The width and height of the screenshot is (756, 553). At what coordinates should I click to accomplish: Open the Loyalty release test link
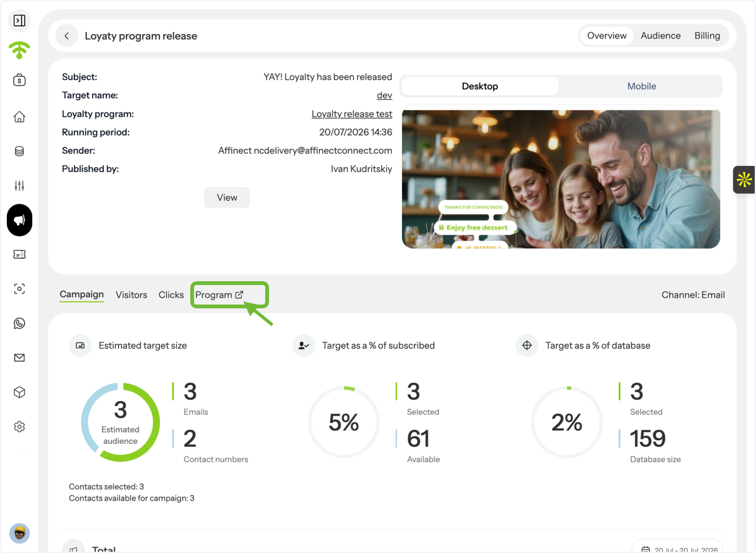pos(352,114)
